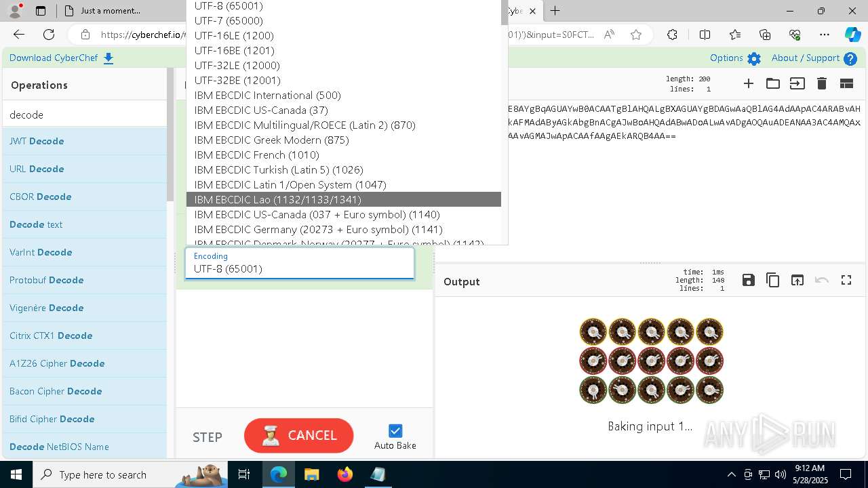Click the STEP button
Screen dimensions: 868x488
coord(208,437)
